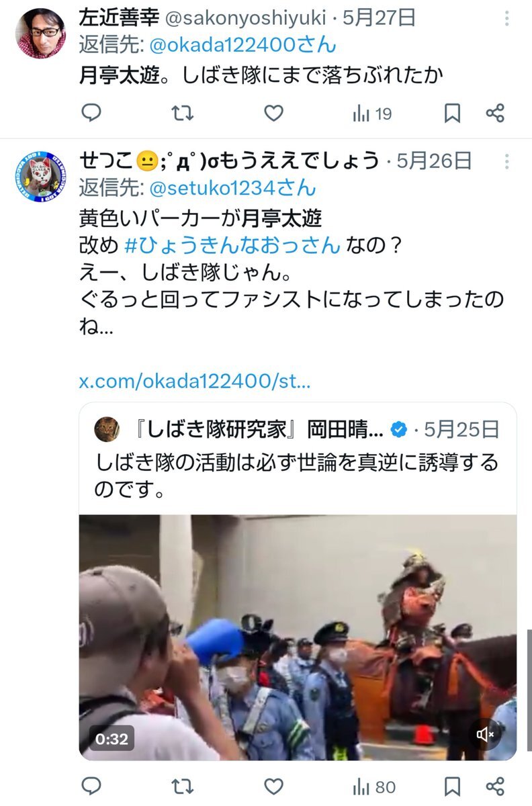Image resolution: width=532 pixels, height=806 pixels.
Task: Like せつこ's tweet with the video
Action: 273,786
